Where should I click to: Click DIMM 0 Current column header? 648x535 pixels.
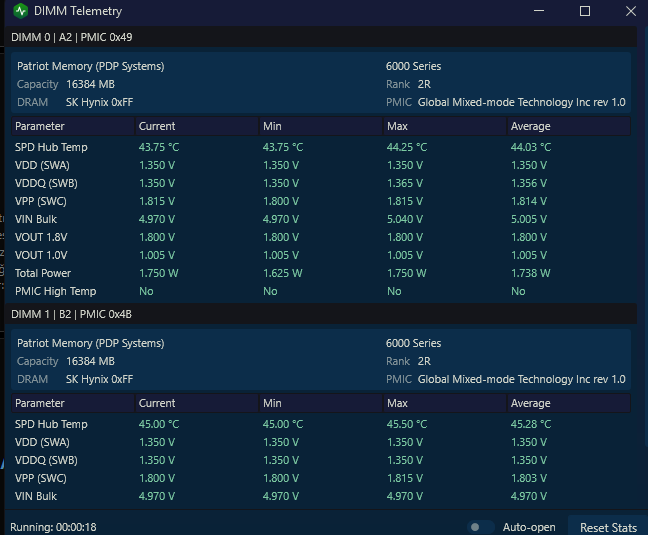point(197,126)
